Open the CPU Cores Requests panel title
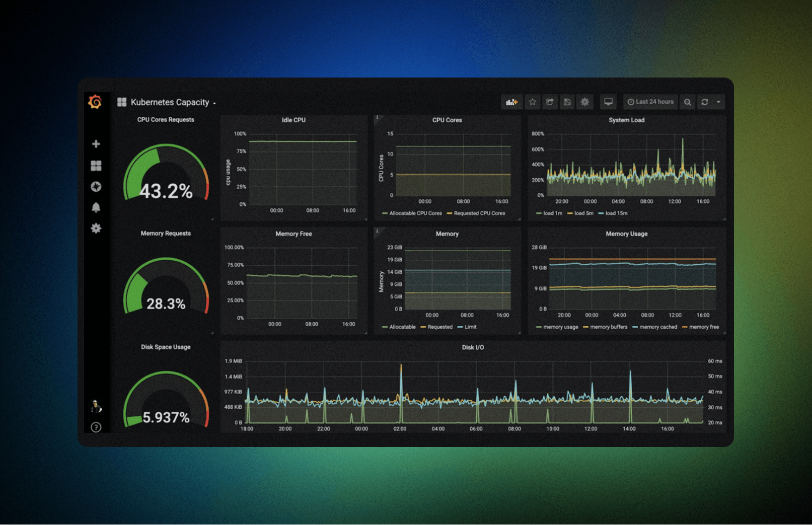The image size is (812, 525). click(166, 120)
